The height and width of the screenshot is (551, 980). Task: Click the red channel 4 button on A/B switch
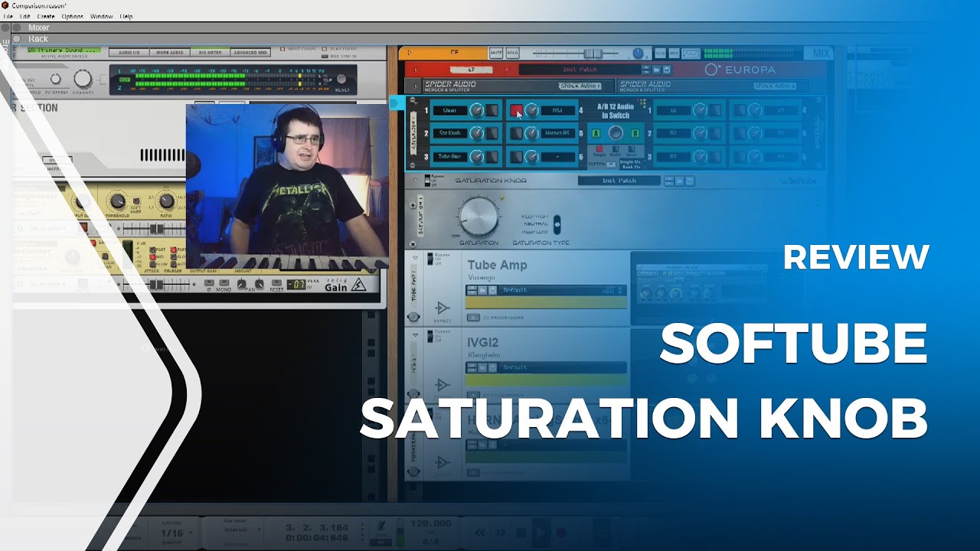coord(516,111)
